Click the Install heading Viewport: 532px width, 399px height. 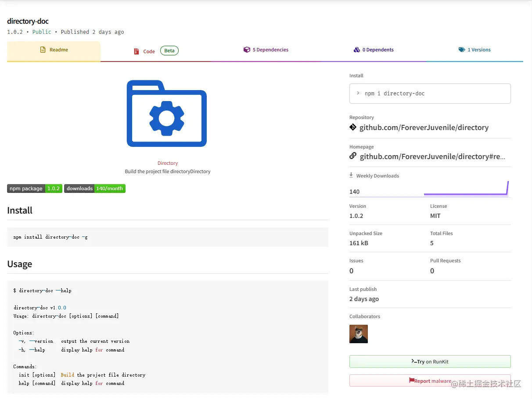20,210
